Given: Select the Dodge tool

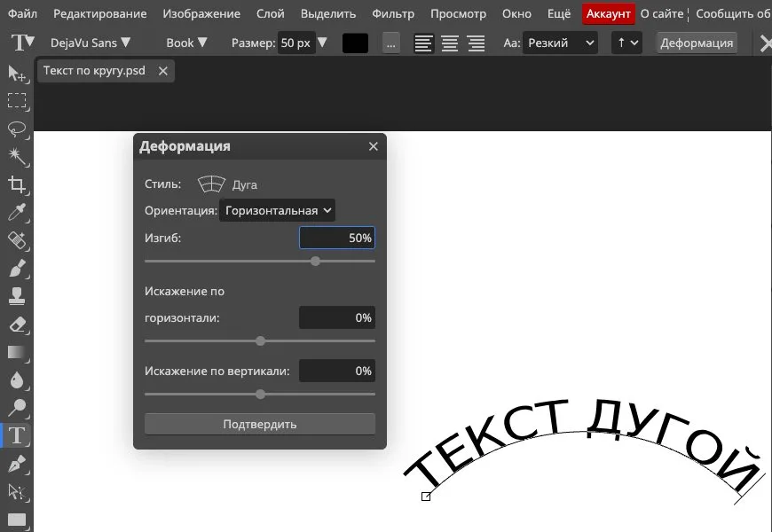Looking at the screenshot, I should click(x=17, y=408).
